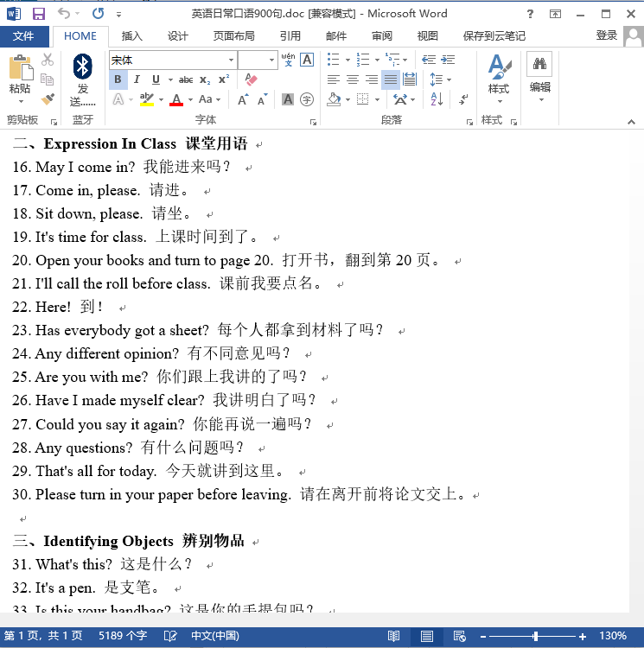
Task: Switch to the 引用 References tab
Action: pyautogui.click(x=290, y=36)
